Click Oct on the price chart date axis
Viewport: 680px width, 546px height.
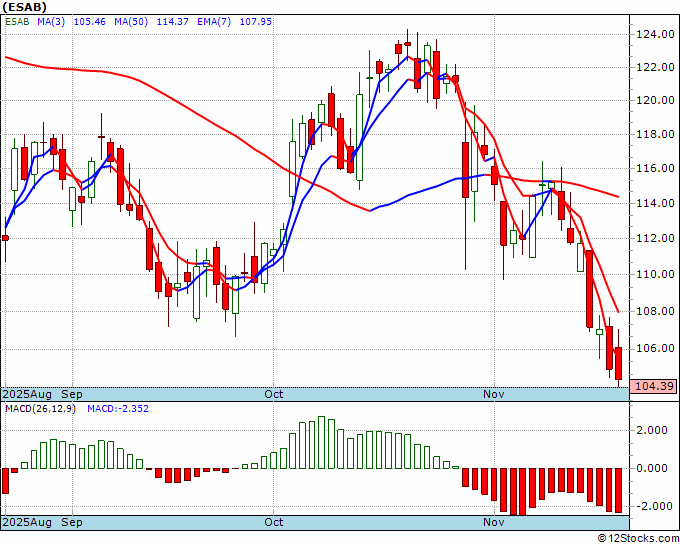coord(274,394)
